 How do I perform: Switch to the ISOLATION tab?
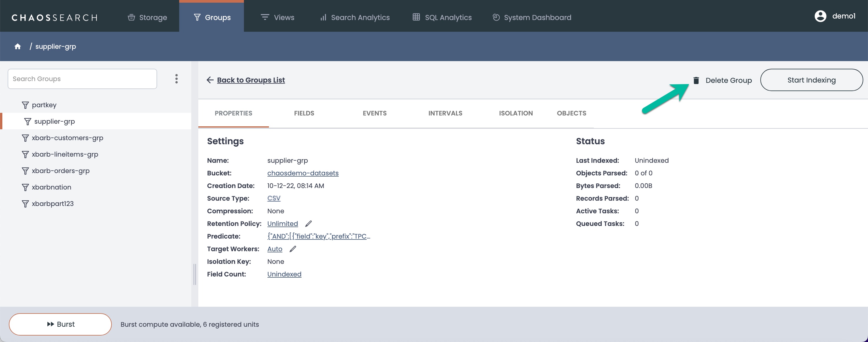516,113
